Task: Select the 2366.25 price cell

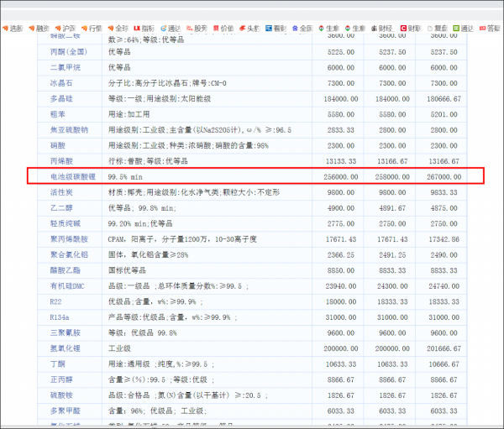Action: pyautogui.click(x=341, y=255)
